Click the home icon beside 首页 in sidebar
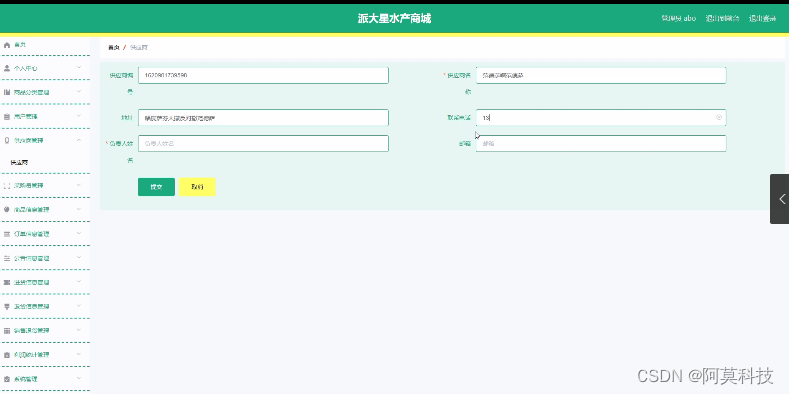789x394 pixels. (x=7, y=45)
